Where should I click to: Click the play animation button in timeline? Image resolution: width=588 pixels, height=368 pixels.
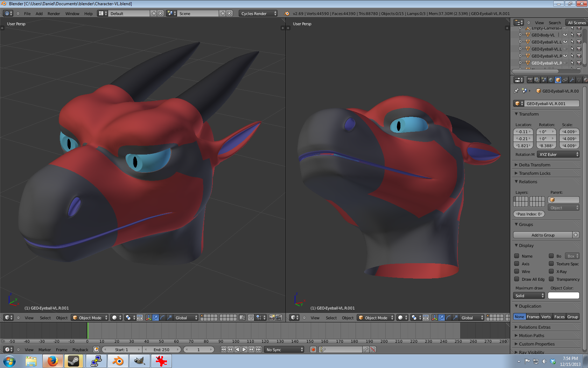click(244, 349)
